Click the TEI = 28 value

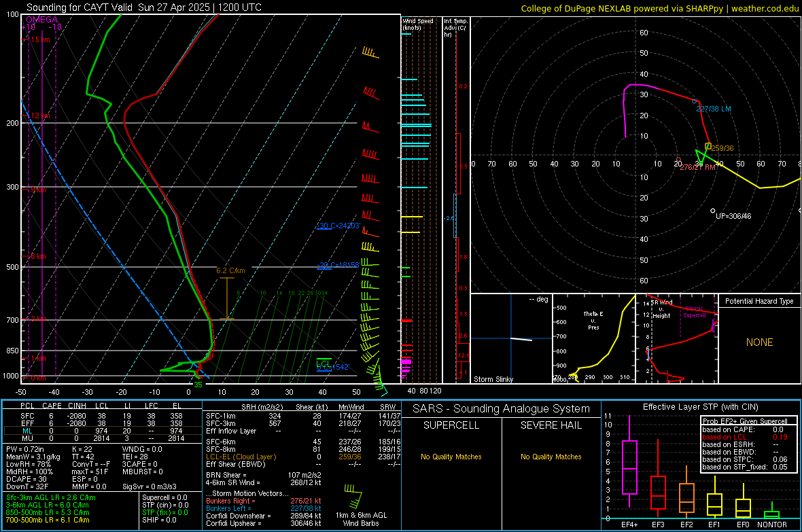(x=135, y=457)
